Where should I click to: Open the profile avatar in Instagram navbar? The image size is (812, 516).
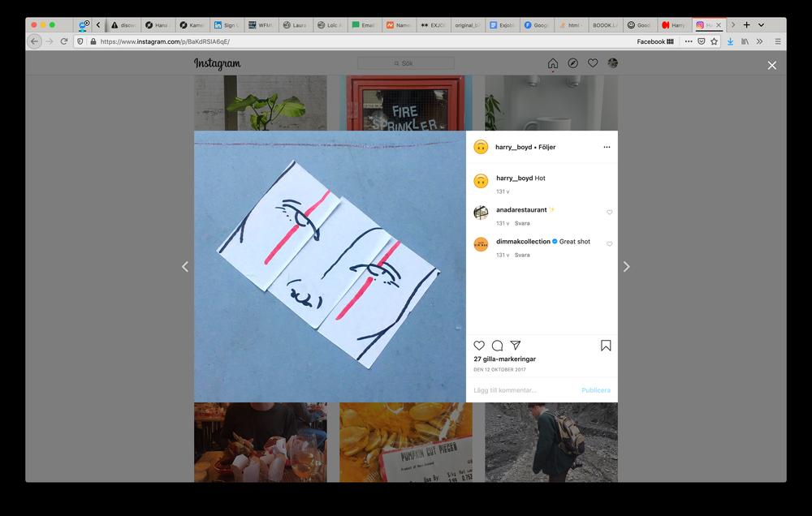612,63
